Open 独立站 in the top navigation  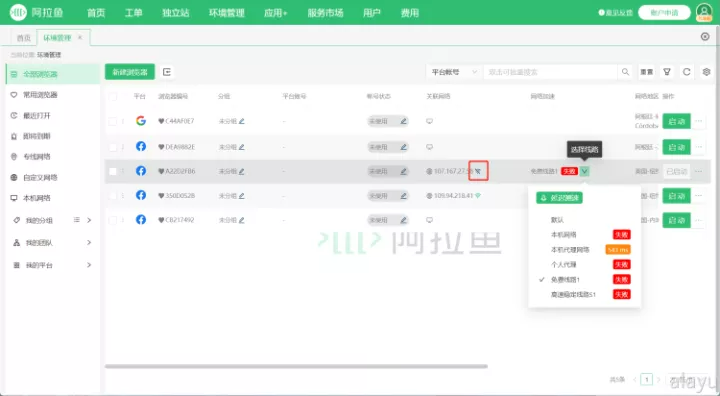(x=176, y=13)
